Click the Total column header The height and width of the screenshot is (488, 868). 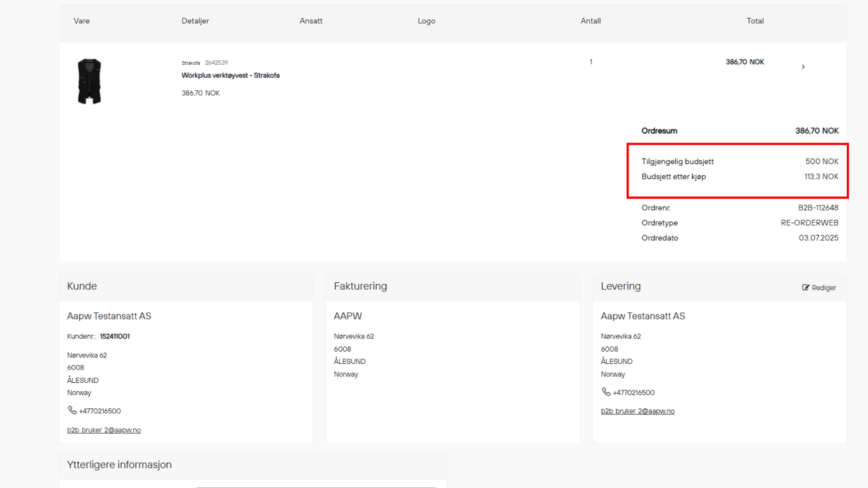[x=755, y=21]
